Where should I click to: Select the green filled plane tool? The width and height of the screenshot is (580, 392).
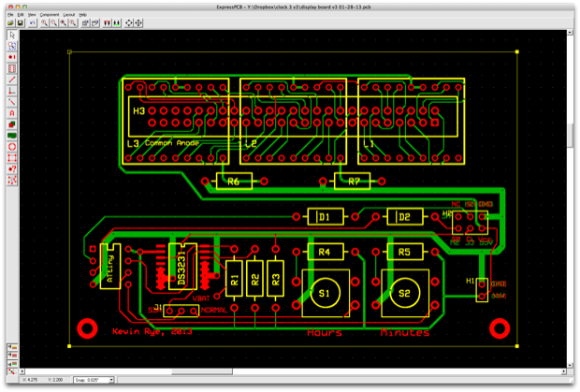pos(12,136)
